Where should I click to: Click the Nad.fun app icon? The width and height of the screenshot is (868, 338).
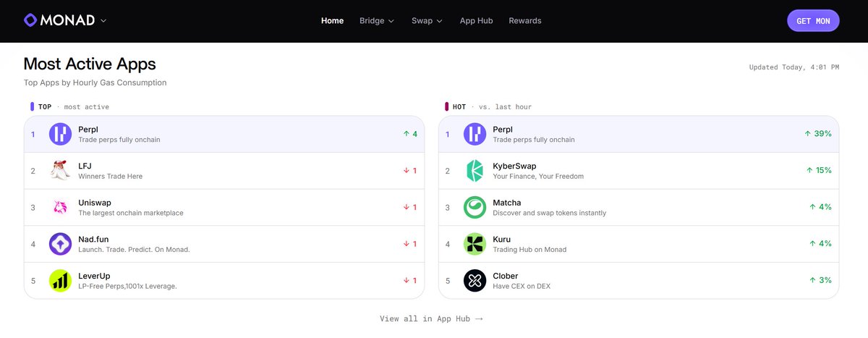61,244
